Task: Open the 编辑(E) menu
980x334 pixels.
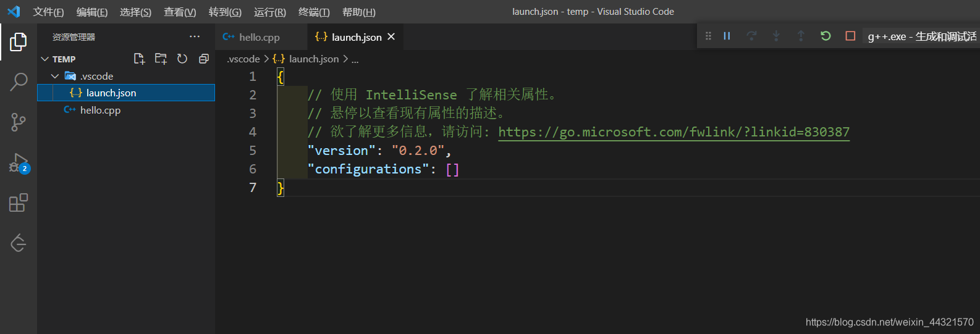Action: [x=92, y=12]
